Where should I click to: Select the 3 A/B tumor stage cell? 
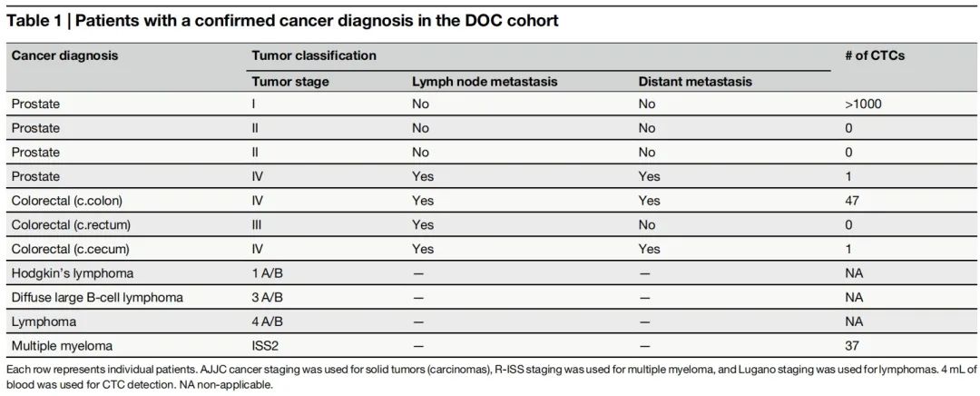269,297
